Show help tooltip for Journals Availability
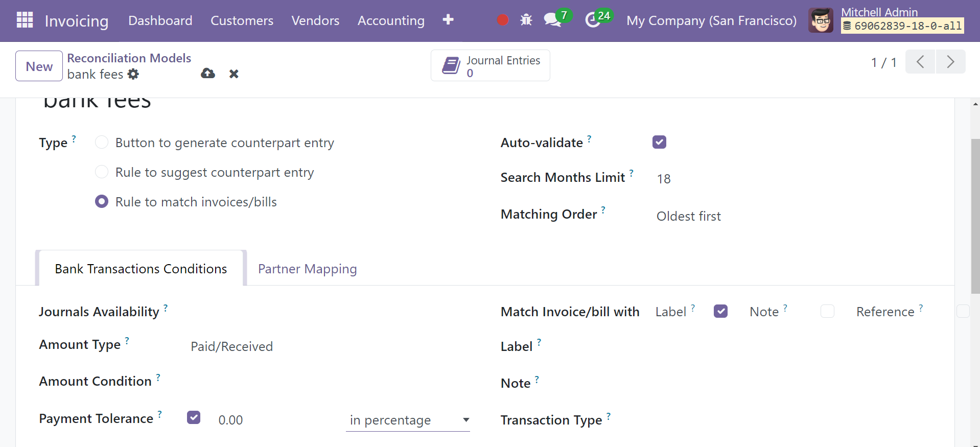This screenshot has width=980, height=447. click(166, 308)
